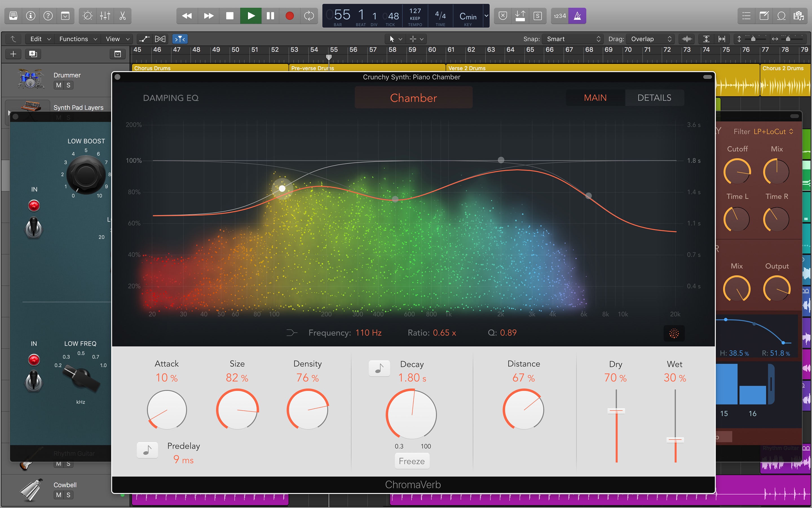Screen dimensions: 812x508
Task: Open Smart Controls dial icon
Action: 88,16
